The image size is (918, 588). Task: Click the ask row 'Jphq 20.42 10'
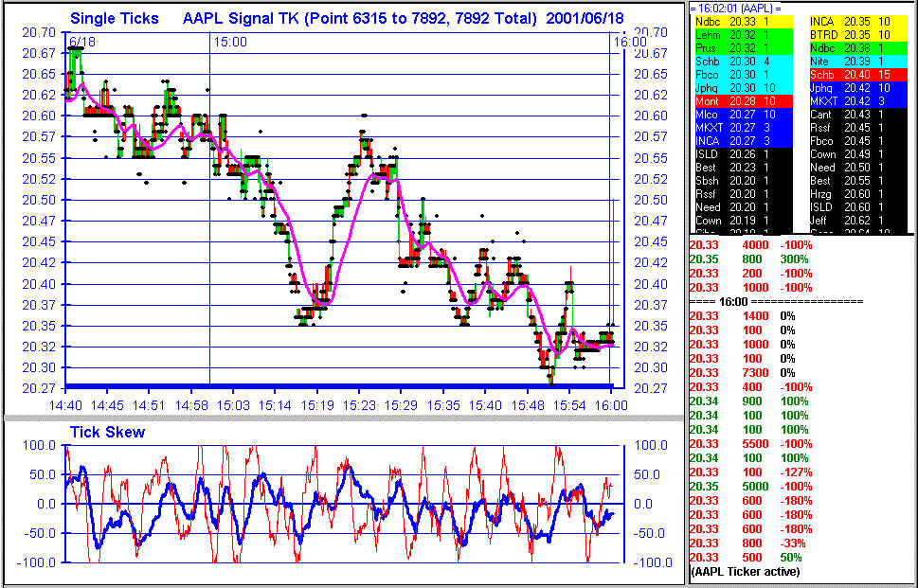tap(857, 88)
